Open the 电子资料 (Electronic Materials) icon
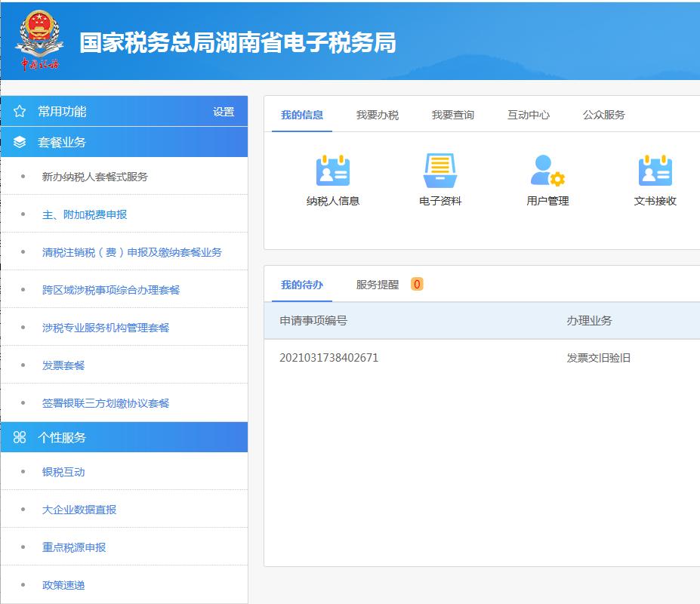The width and height of the screenshot is (700, 604). (x=440, y=177)
